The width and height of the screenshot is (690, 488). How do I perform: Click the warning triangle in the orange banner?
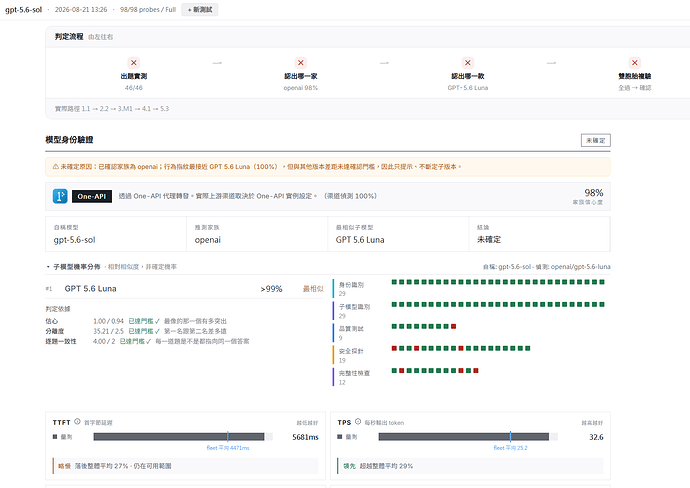[x=55, y=167]
